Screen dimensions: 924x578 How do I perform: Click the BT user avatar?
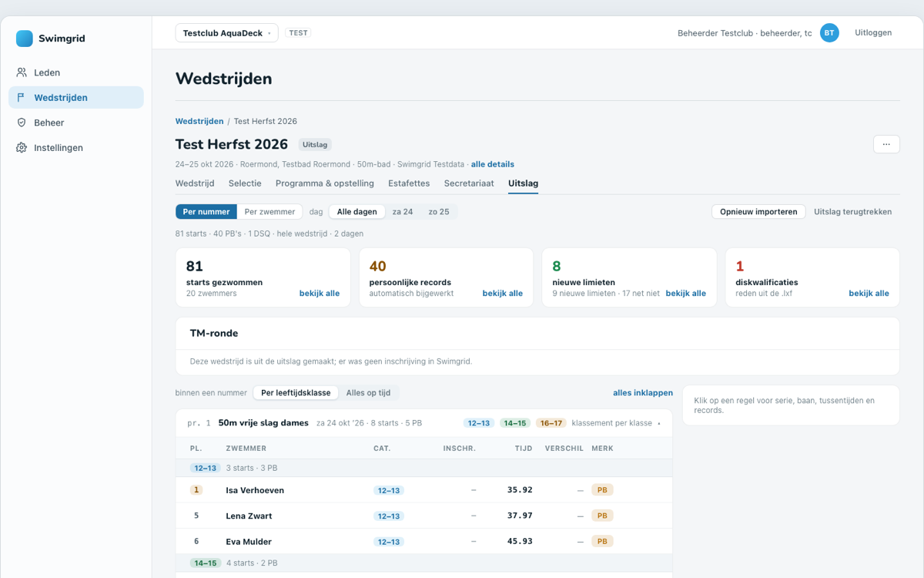829,33
